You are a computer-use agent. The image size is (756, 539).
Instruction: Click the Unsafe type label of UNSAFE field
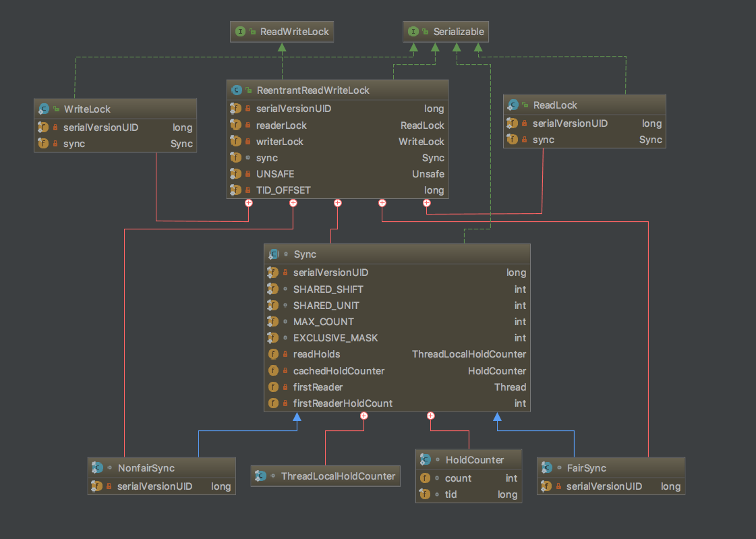tap(428, 174)
